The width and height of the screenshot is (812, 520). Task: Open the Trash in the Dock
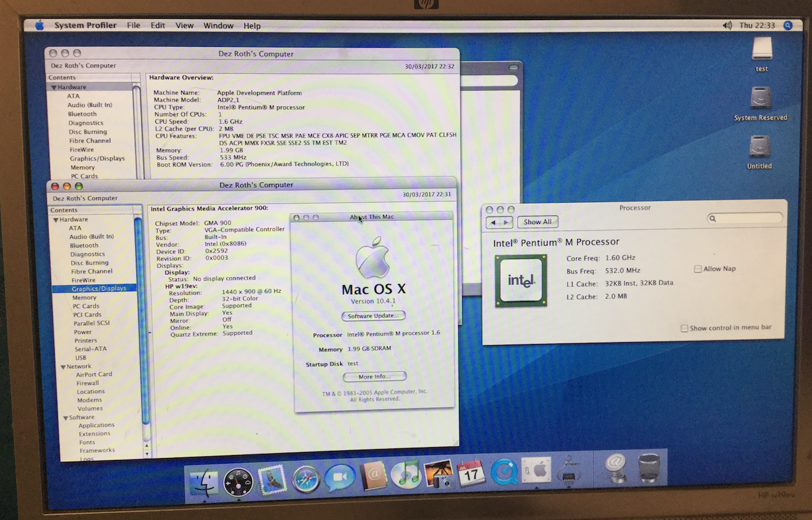coord(648,467)
